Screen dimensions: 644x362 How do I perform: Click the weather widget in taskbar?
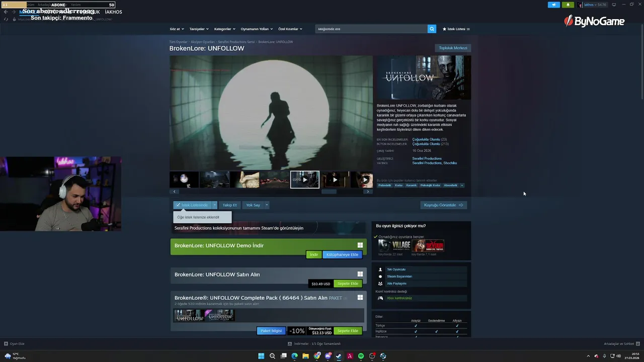(15, 356)
